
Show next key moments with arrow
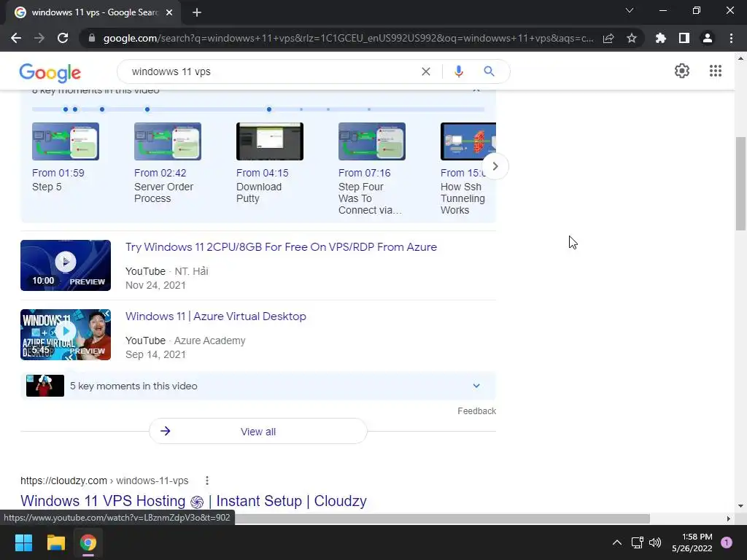point(495,166)
